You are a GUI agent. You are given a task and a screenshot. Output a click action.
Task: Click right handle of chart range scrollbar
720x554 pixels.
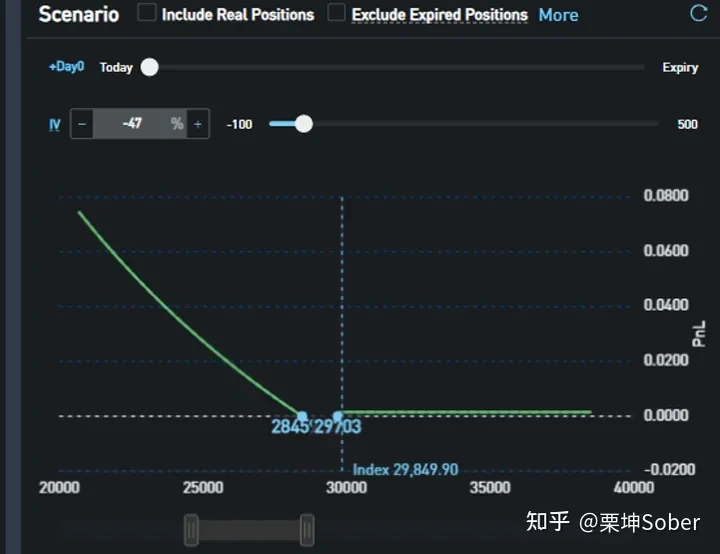coord(307,530)
